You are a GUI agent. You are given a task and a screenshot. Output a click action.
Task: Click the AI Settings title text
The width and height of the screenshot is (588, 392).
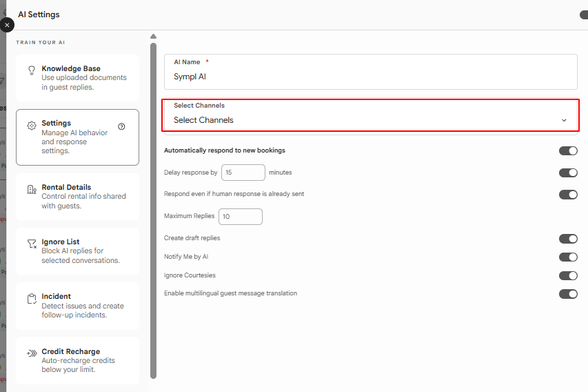click(x=39, y=14)
